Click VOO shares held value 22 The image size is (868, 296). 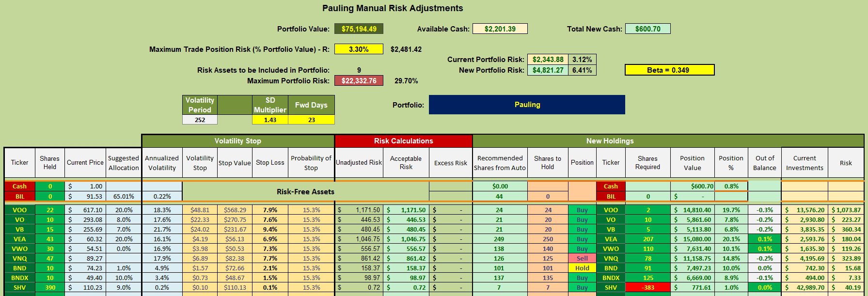[49, 210]
